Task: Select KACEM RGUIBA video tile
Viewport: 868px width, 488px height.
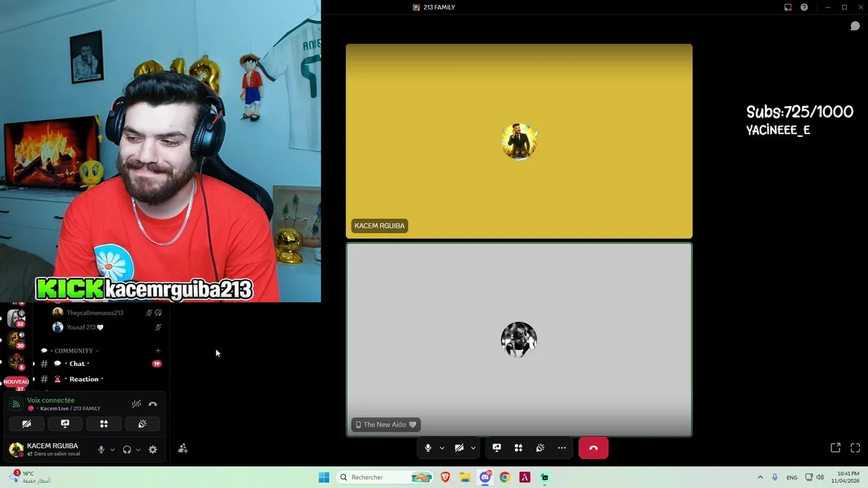Action: point(519,141)
